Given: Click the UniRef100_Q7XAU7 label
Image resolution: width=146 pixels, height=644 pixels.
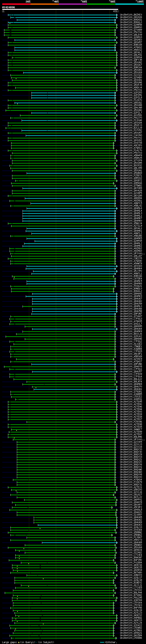Looking at the screenshot, I should pyautogui.click(x=131, y=316).
